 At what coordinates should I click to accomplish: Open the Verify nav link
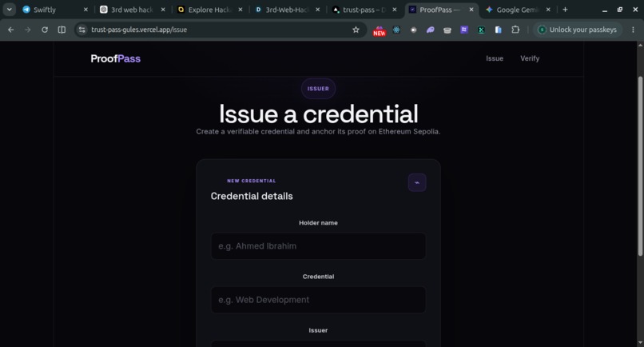coord(530,58)
